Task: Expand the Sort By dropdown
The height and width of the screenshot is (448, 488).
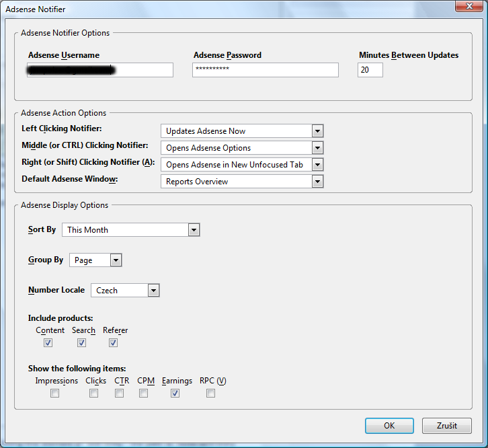Action: 130,229
